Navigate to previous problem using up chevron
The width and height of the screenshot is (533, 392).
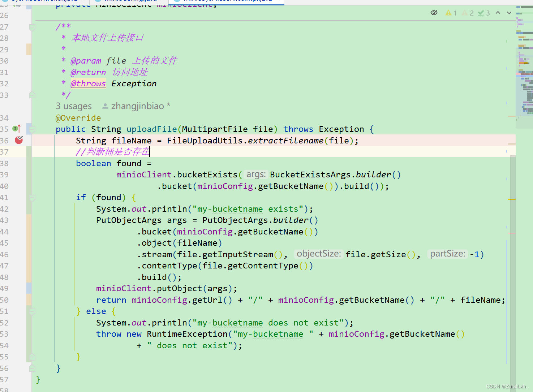(x=498, y=12)
